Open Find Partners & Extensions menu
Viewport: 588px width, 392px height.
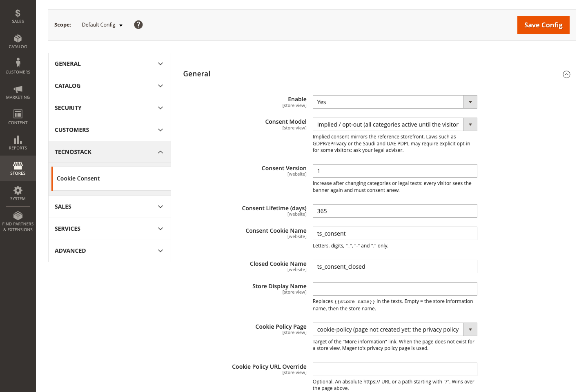point(18,222)
